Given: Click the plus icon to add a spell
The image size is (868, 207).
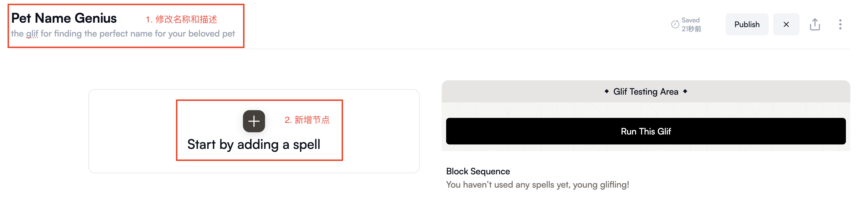Looking at the screenshot, I should (254, 121).
